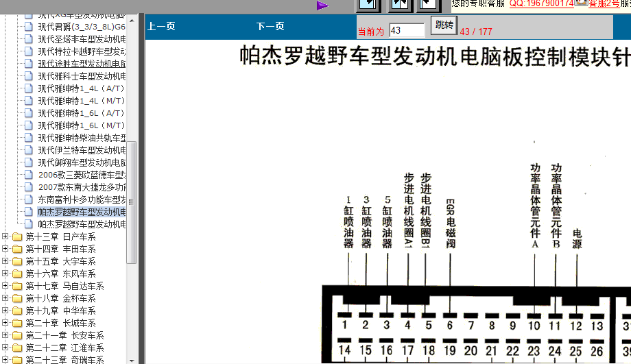The height and width of the screenshot is (364, 631).
Task: Click folder icon of 第二十一章 长安车系
Action: tap(17, 335)
